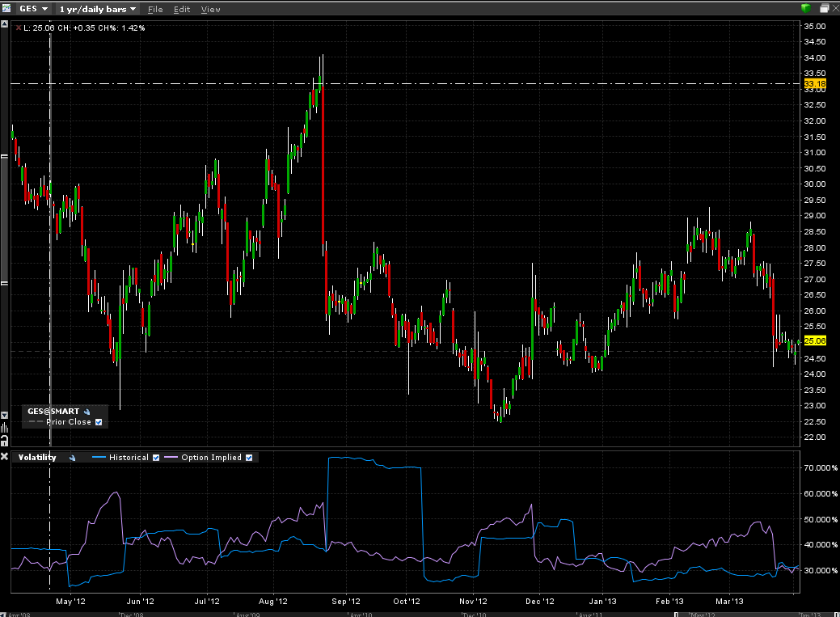Open the Edit menu
The width and height of the screenshot is (840, 617).
(x=182, y=9)
